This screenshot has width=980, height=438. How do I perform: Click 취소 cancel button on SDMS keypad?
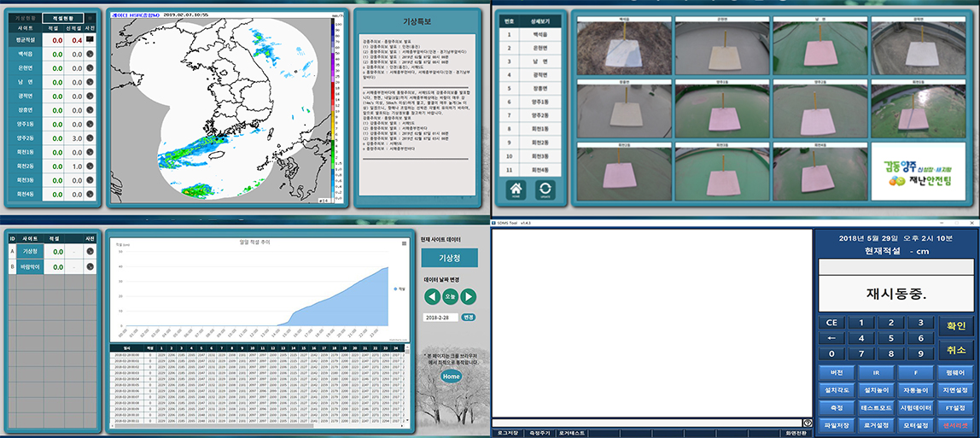click(956, 350)
